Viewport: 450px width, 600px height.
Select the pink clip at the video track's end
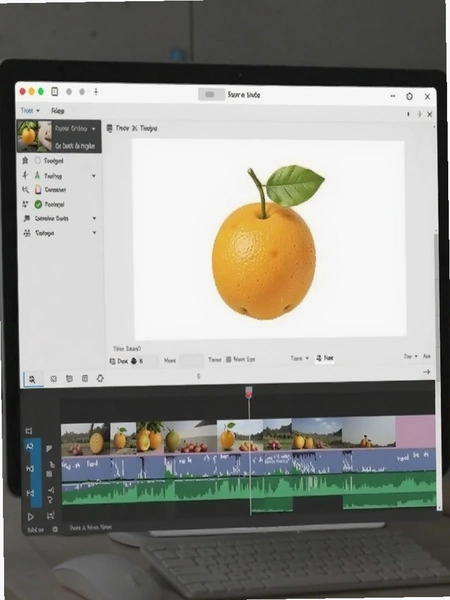tap(415, 432)
